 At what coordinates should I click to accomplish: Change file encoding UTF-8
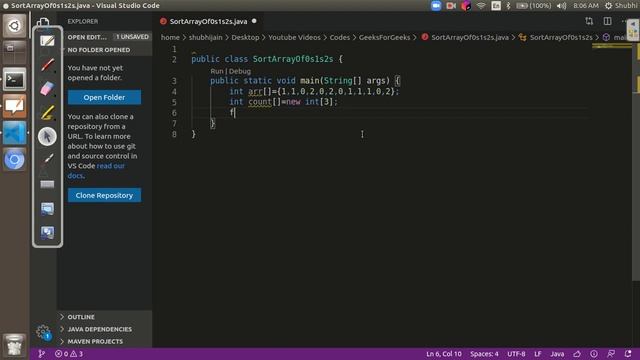tap(516, 354)
